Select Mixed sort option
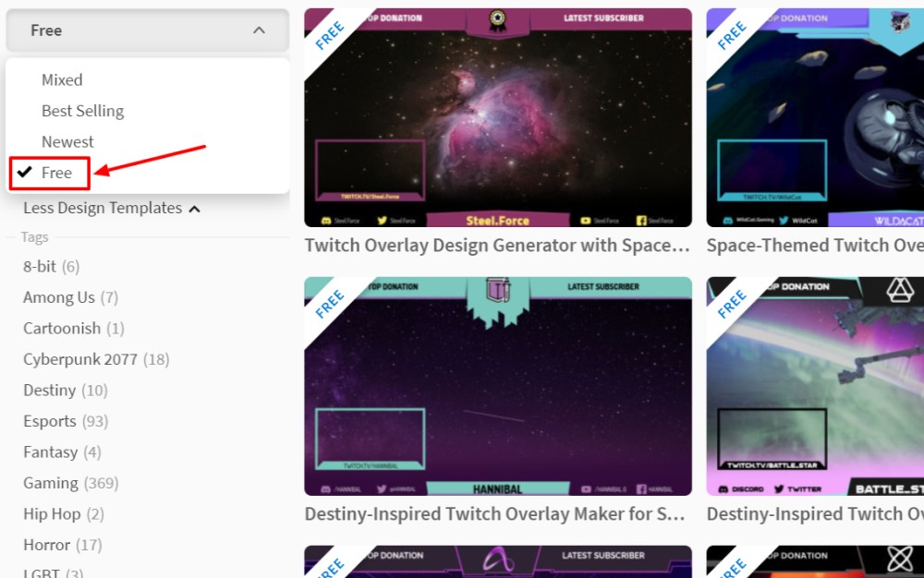 [62, 80]
